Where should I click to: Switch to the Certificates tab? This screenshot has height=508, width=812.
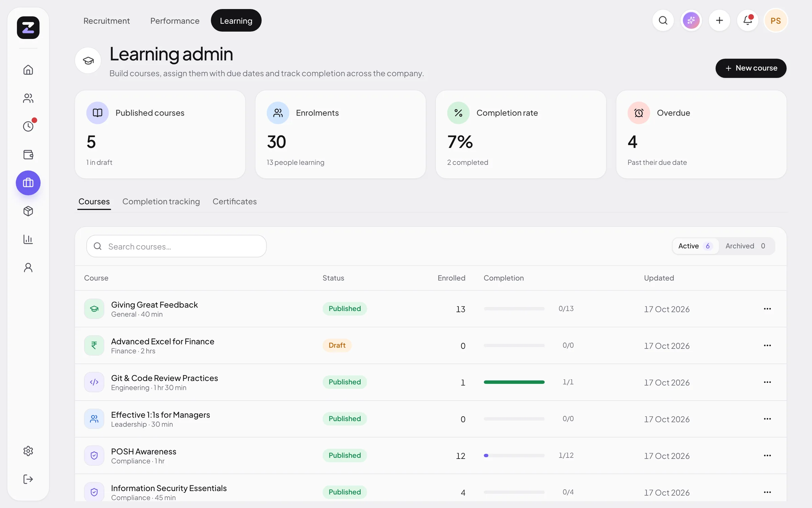(x=234, y=202)
